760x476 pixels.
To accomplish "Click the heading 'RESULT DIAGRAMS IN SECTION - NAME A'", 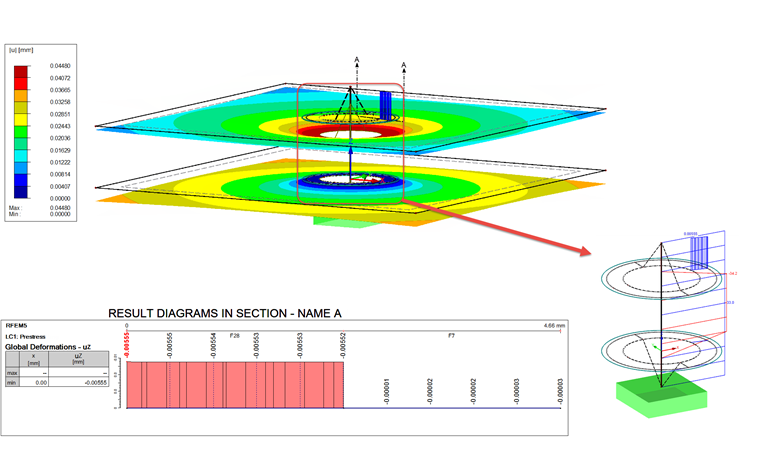I will click(x=225, y=314).
